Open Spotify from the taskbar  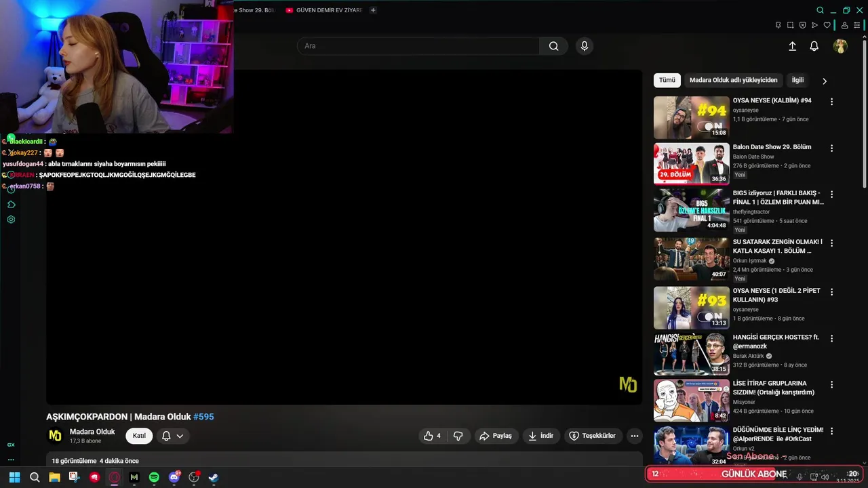click(x=154, y=477)
